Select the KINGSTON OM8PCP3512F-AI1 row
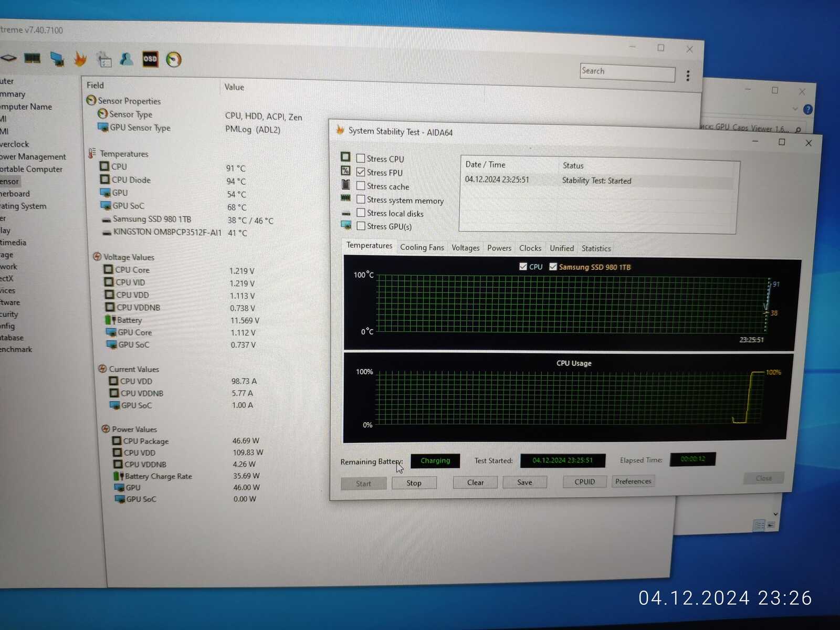 coord(175,232)
